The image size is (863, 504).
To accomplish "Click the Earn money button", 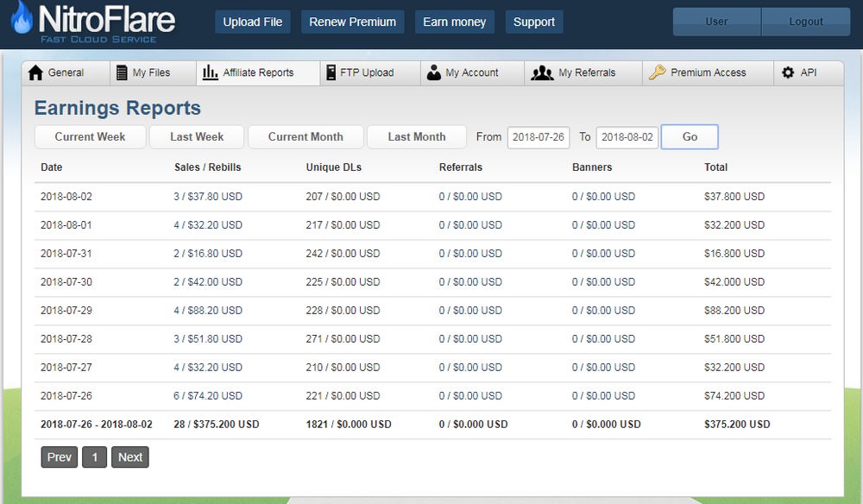I will pos(455,22).
